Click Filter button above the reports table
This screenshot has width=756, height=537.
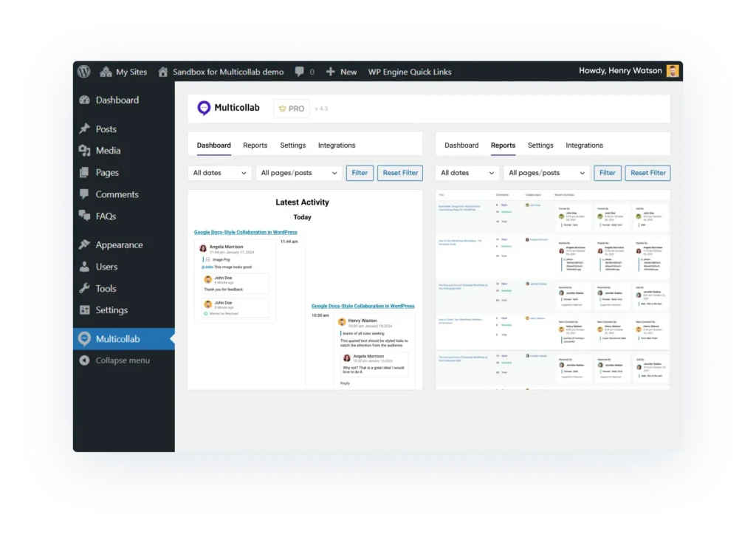[608, 173]
